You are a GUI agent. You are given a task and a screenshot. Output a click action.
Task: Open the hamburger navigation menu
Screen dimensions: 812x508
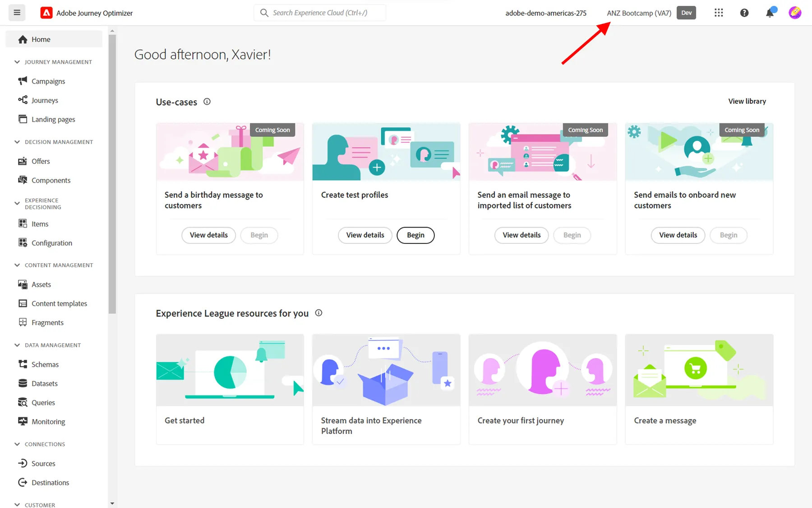click(17, 13)
